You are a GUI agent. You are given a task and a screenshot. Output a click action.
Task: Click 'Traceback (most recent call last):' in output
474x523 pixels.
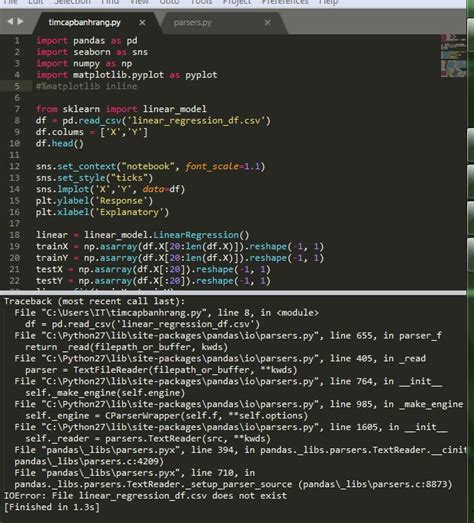point(94,302)
